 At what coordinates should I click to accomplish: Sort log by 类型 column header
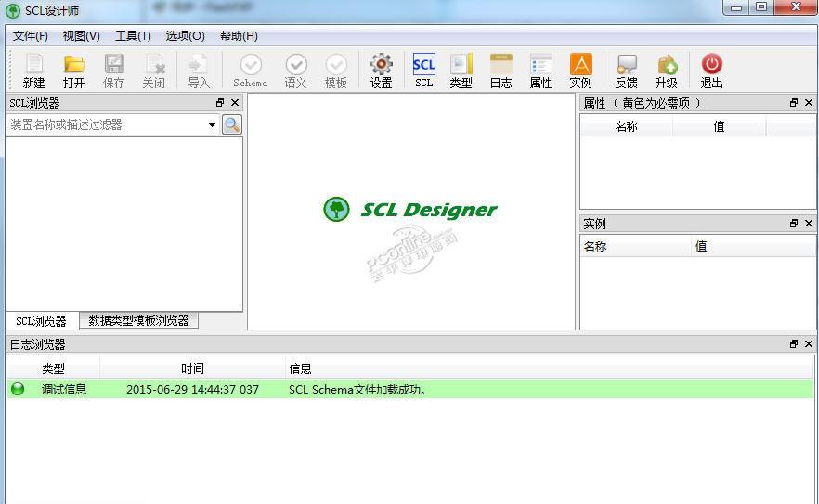pyautogui.click(x=53, y=368)
